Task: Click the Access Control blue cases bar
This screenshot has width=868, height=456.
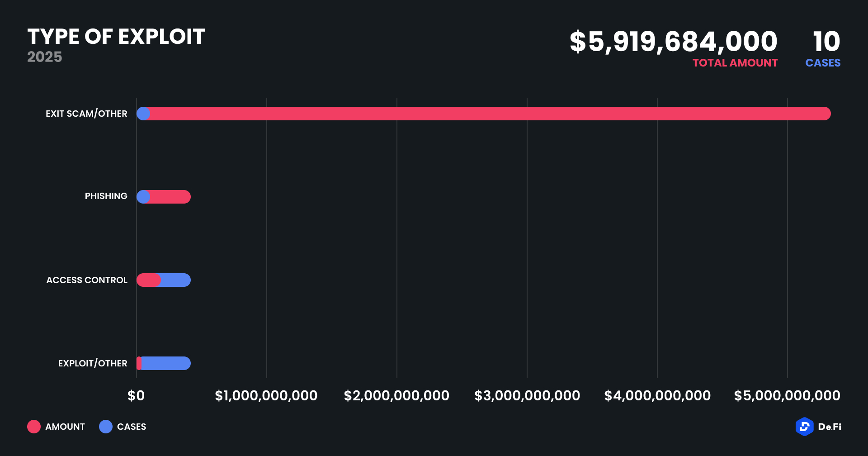Action: (x=176, y=280)
